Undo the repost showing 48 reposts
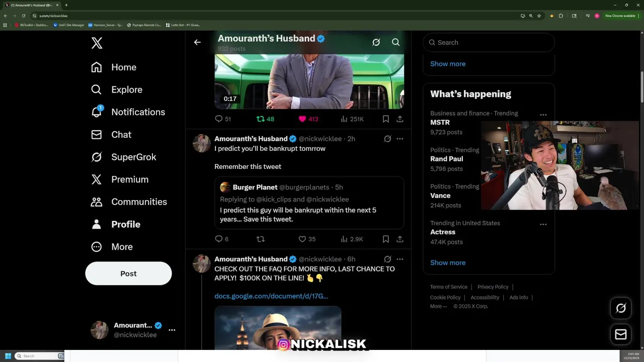This screenshot has width=644, height=362. [x=265, y=119]
